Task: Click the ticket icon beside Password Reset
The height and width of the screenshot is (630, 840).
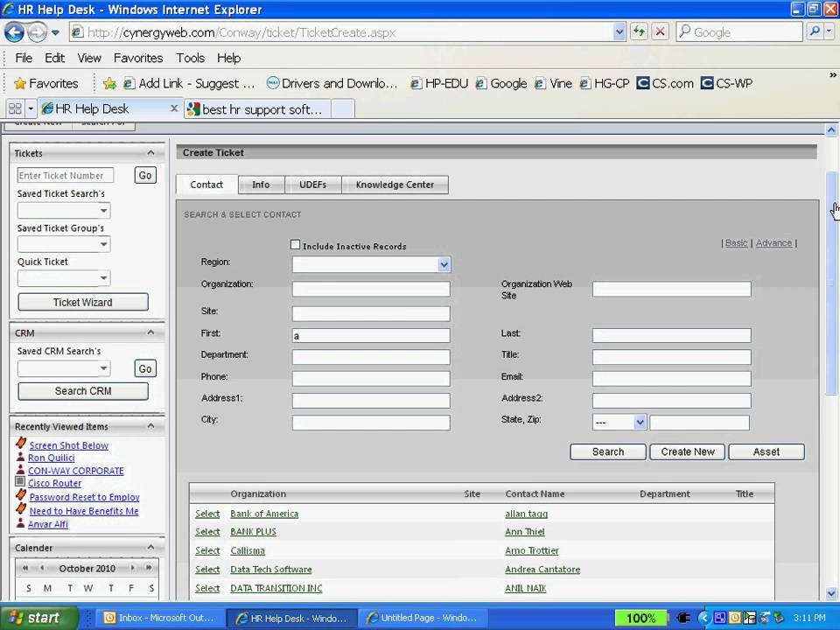Action: tap(21, 495)
